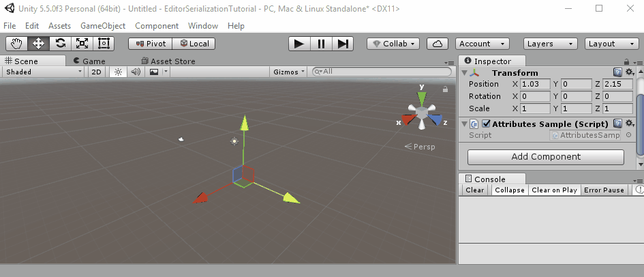This screenshot has width=644, height=277.
Task: Click the Step frame button
Action: tap(343, 44)
